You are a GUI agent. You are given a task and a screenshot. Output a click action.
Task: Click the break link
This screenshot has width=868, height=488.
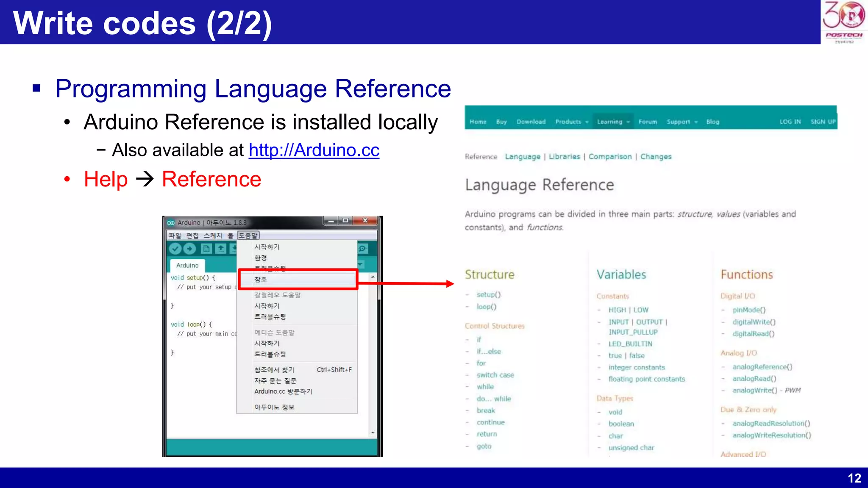(x=486, y=410)
